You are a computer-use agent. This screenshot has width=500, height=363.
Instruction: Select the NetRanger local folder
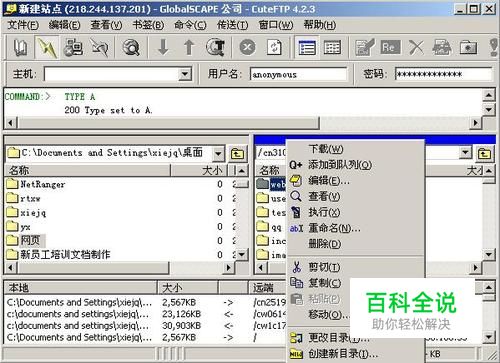36,184
